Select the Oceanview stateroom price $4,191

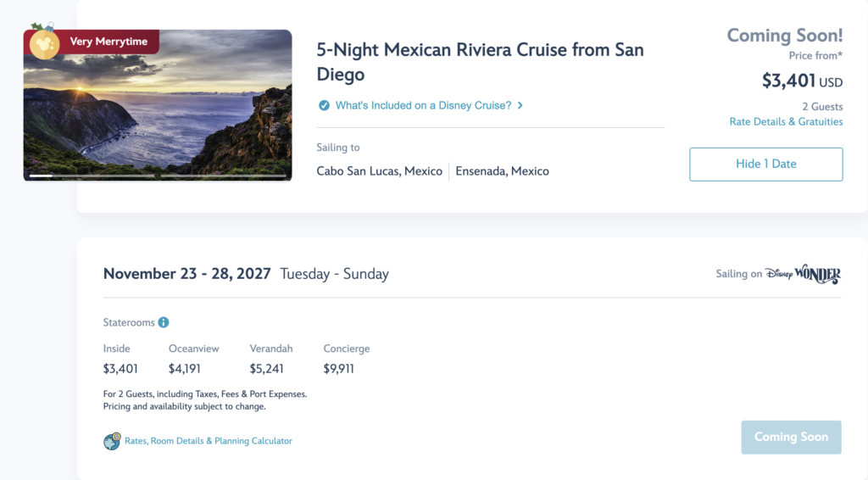pyautogui.click(x=184, y=369)
